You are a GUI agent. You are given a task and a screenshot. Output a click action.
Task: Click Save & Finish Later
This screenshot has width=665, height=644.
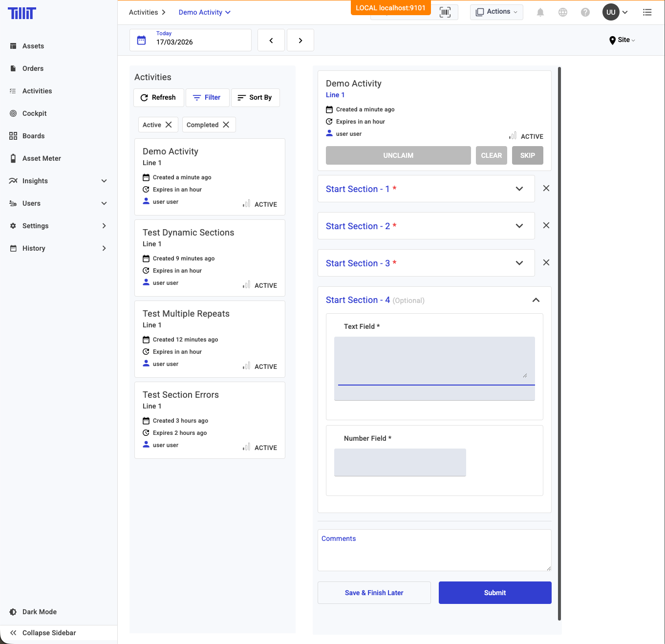tap(374, 593)
